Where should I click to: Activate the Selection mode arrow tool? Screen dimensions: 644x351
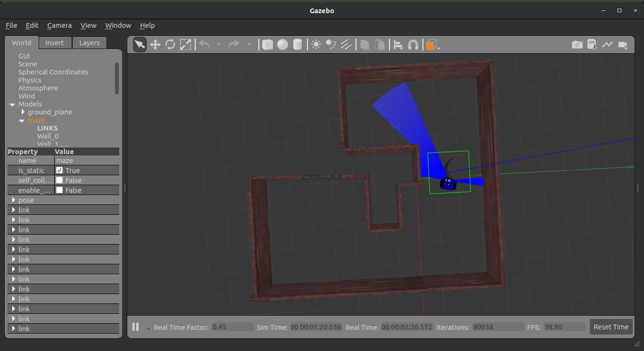(x=140, y=45)
